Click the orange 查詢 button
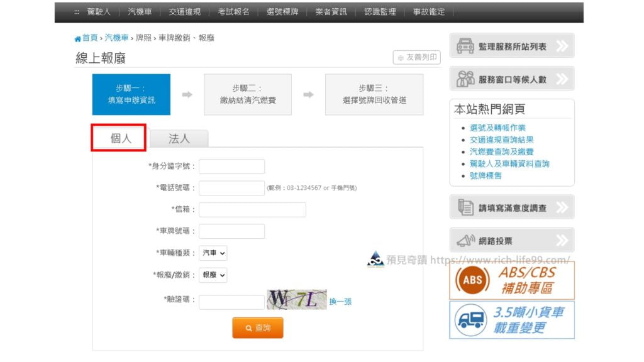Screen dimensions: 644x362 [257, 327]
